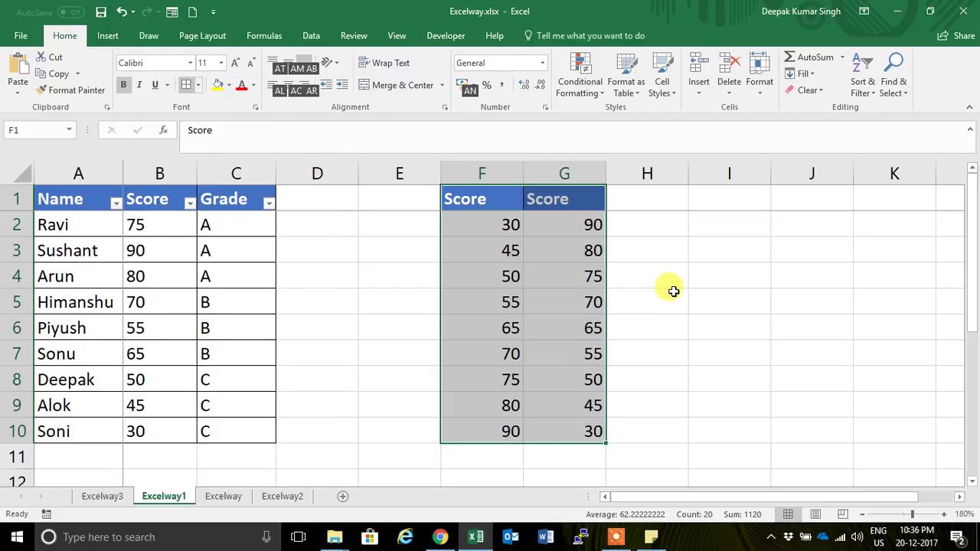980x551 pixels.
Task: Open the Formulas ribbon tab
Action: click(x=264, y=35)
